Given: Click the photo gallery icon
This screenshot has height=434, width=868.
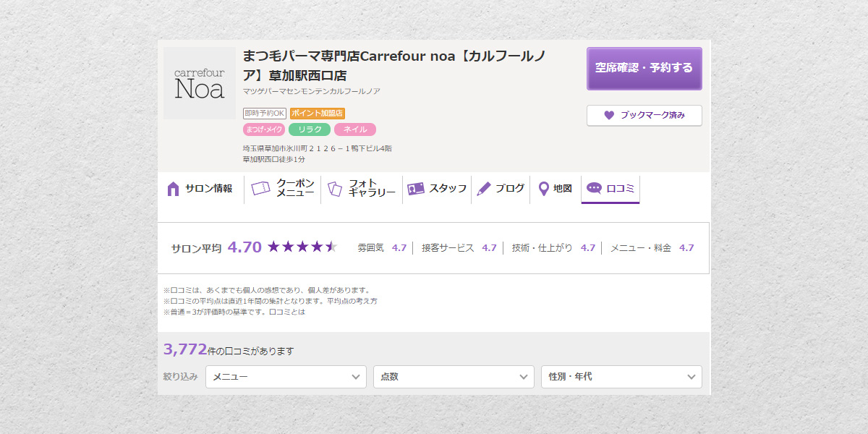Looking at the screenshot, I should [334, 189].
